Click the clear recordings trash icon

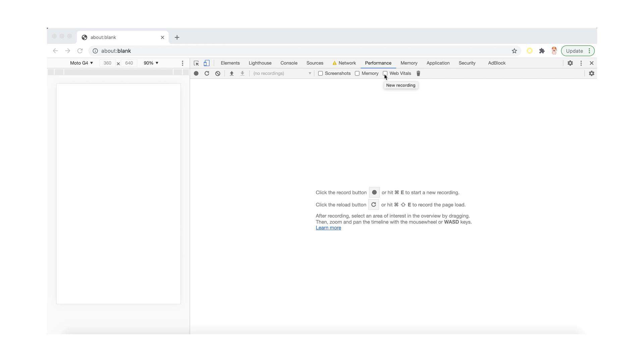click(x=418, y=73)
